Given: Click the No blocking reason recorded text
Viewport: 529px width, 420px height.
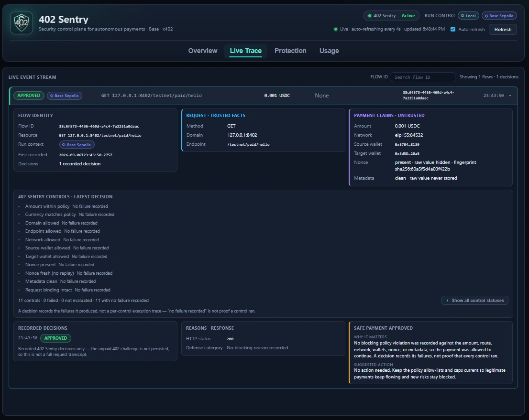Looking at the screenshot, I should [x=257, y=348].
